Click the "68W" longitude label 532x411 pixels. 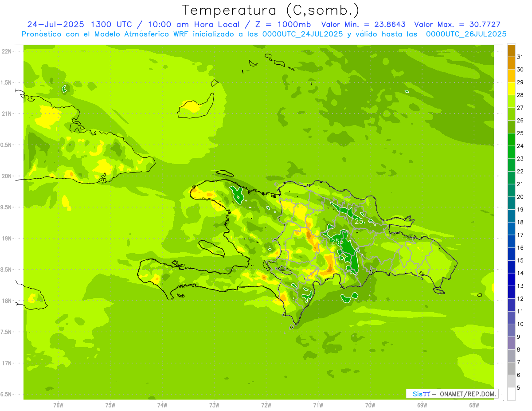[x=474, y=405]
